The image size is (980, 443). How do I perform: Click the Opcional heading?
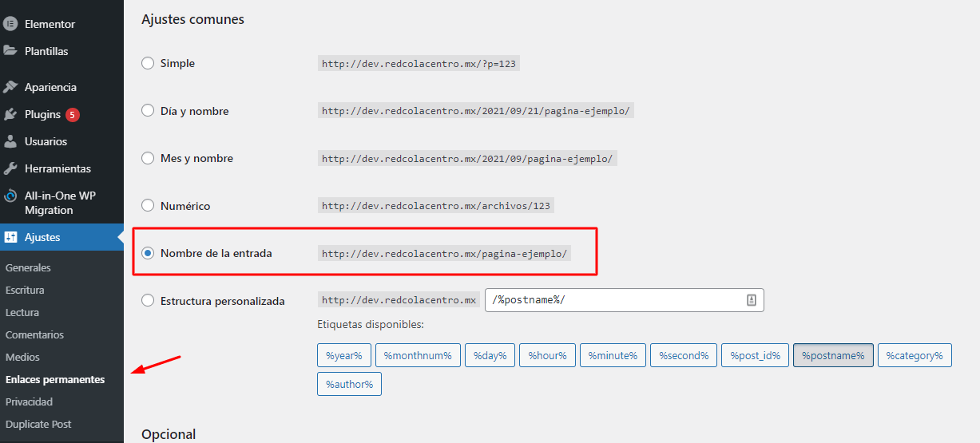(169, 434)
